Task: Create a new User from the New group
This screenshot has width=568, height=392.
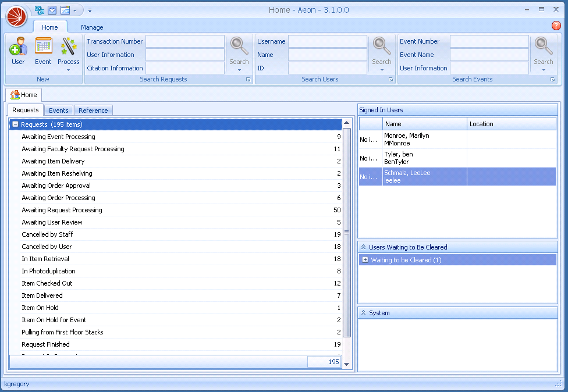Action: coord(18,51)
